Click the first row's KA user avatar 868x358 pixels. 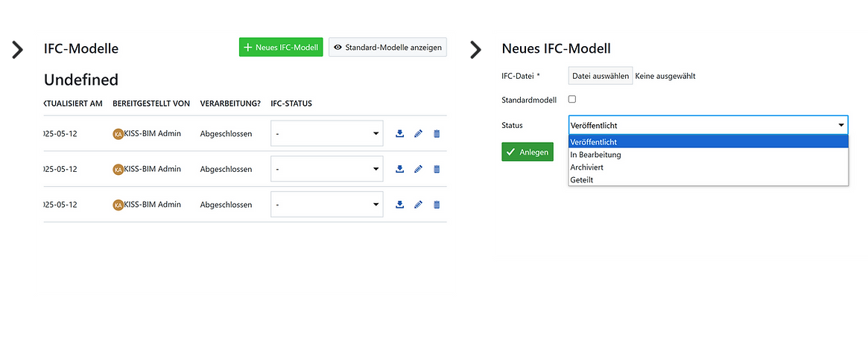tap(118, 134)
